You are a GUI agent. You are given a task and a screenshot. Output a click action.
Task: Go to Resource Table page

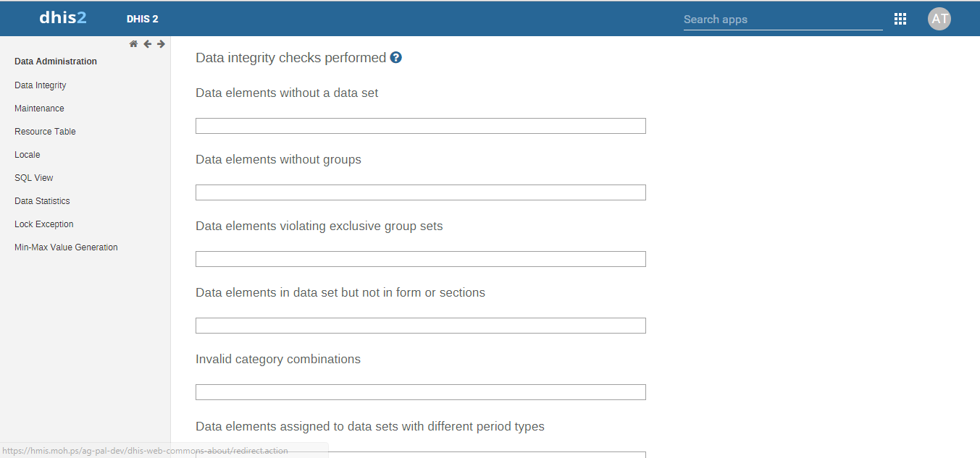click(x=45, y=132)
